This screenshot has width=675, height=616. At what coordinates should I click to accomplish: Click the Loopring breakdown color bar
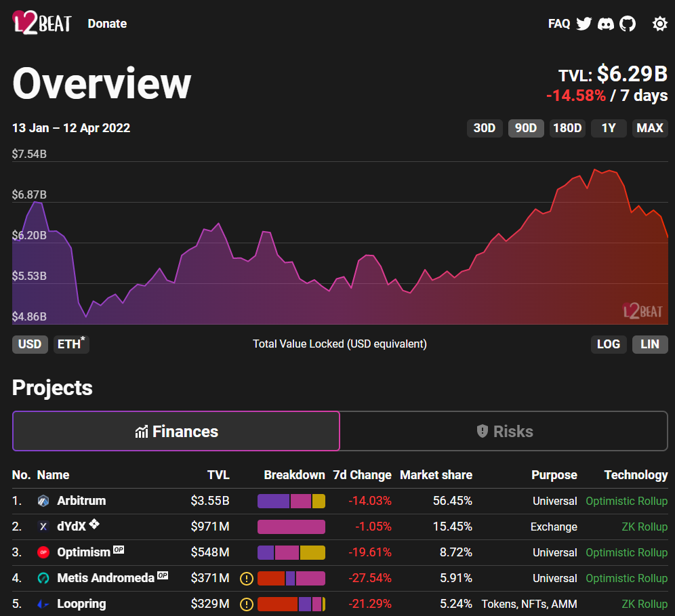291,604
